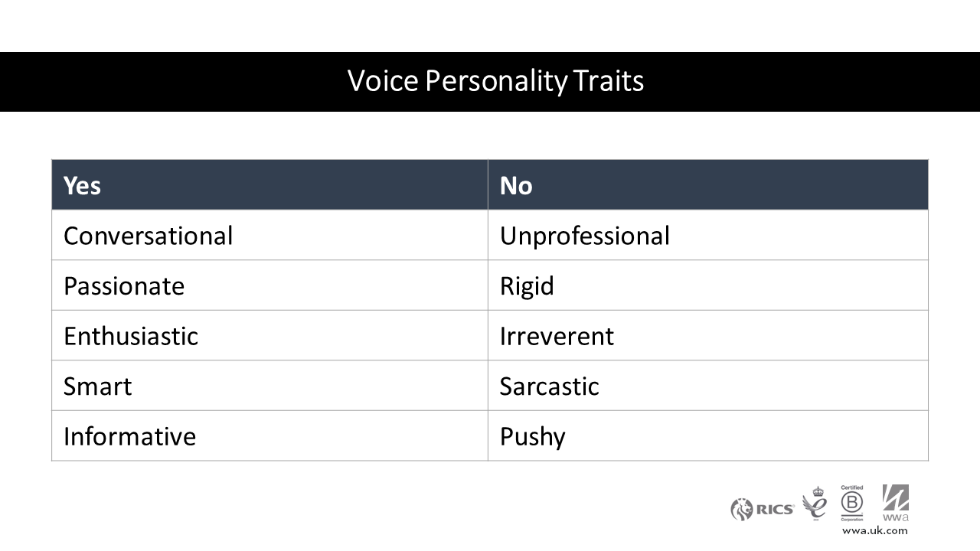Screen dimensions: 980x551
Task: Click the grey 'wwa' lettering under the square logo
Action: point(896,517)
